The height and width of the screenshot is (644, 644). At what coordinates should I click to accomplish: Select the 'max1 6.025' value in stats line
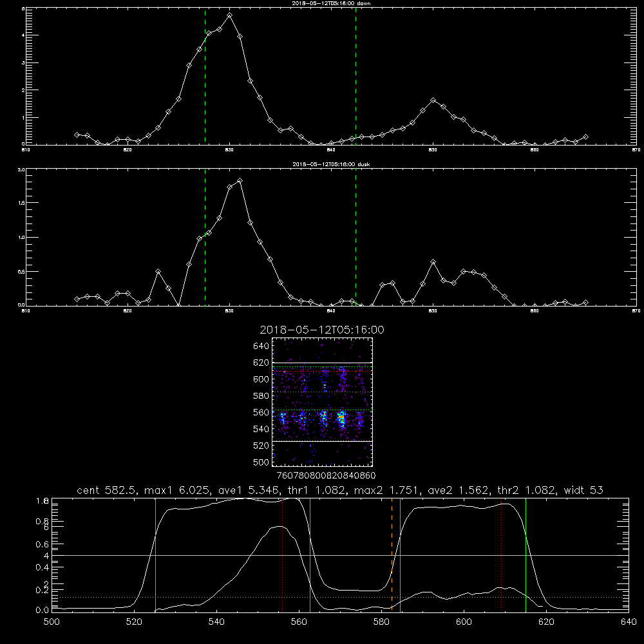click(x=178, y=490)
